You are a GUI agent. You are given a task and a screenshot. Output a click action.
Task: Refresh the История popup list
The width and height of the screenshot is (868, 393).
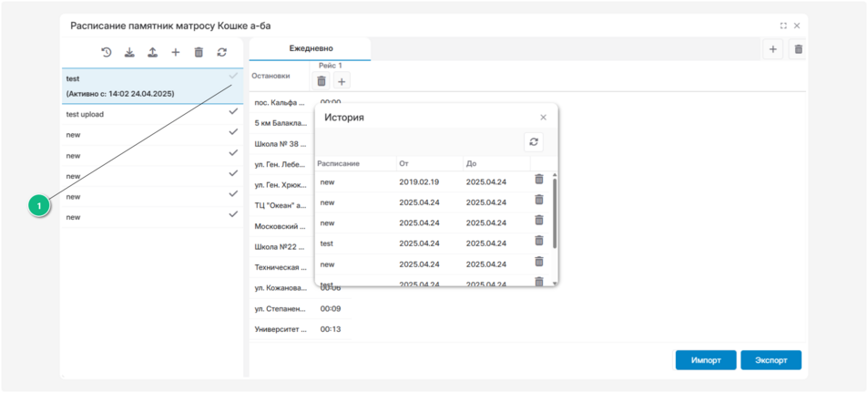tap(534, 142)
